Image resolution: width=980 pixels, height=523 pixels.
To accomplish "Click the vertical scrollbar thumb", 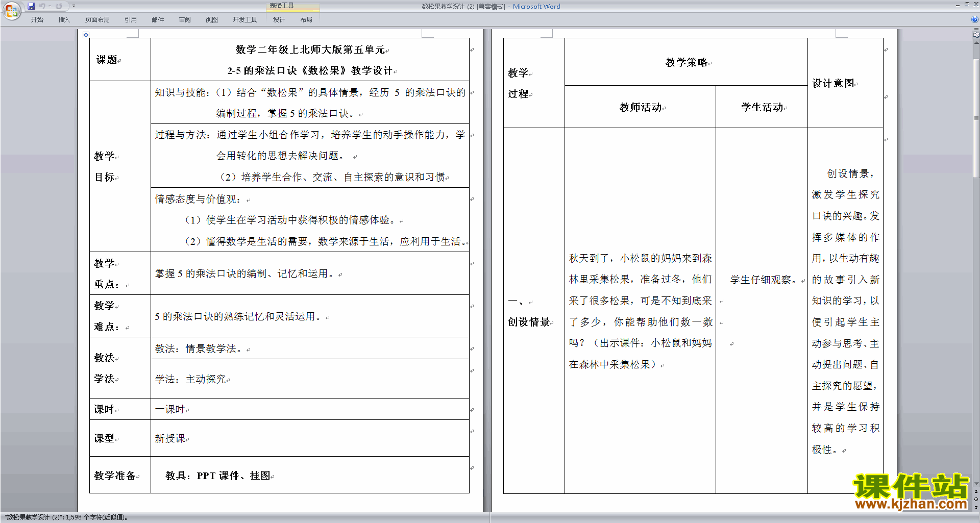I will 976,118.
